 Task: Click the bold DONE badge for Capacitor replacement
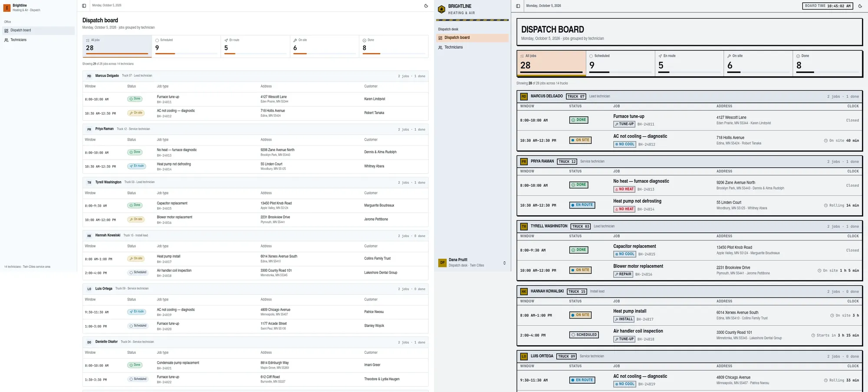579,250
